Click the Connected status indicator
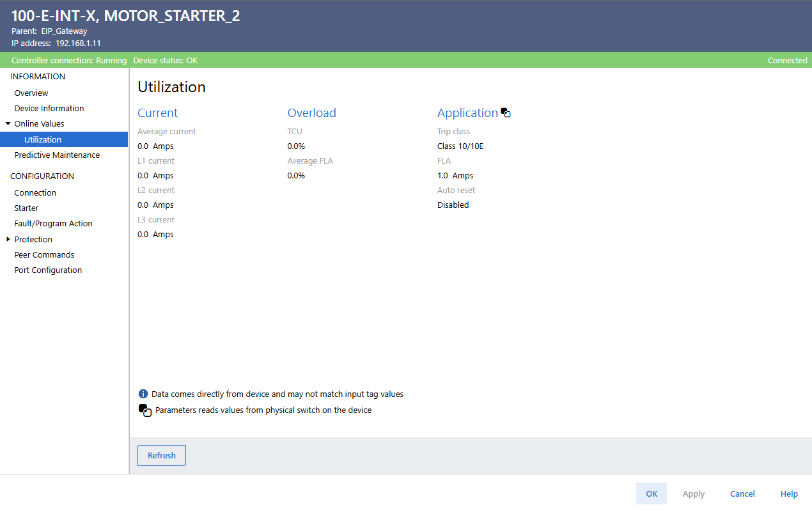 (787, 60)
